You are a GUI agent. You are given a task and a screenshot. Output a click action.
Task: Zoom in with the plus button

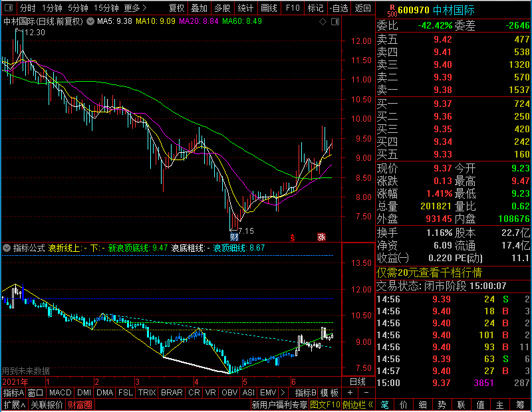pos(350,392)
